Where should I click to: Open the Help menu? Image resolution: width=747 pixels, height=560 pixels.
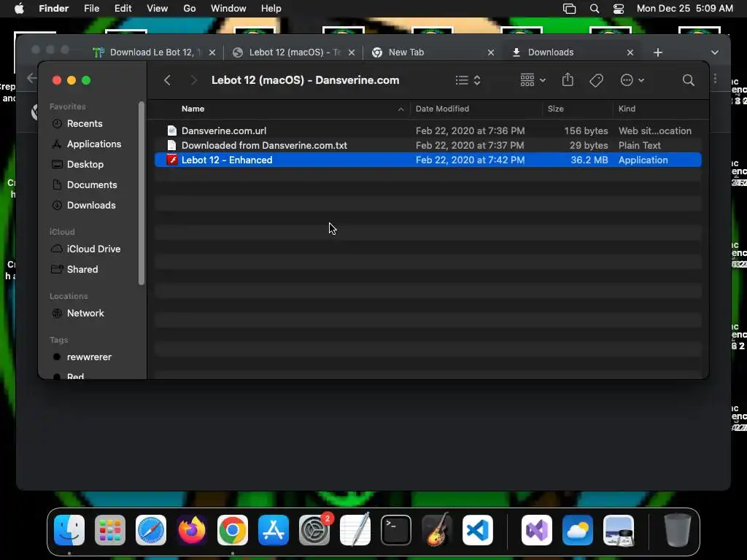tap(271, 9)
